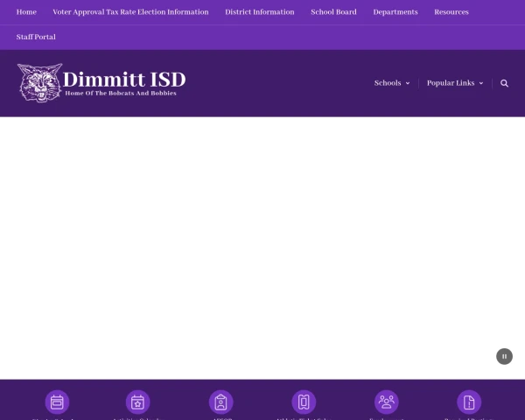Open the ticket icon for athletic tickets

pos(304,402)
